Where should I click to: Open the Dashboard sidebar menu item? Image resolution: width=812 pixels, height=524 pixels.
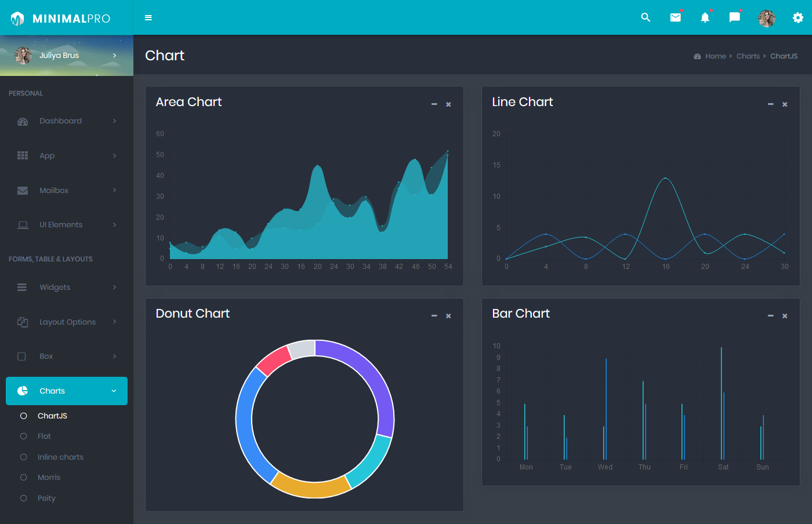point(67,121)
